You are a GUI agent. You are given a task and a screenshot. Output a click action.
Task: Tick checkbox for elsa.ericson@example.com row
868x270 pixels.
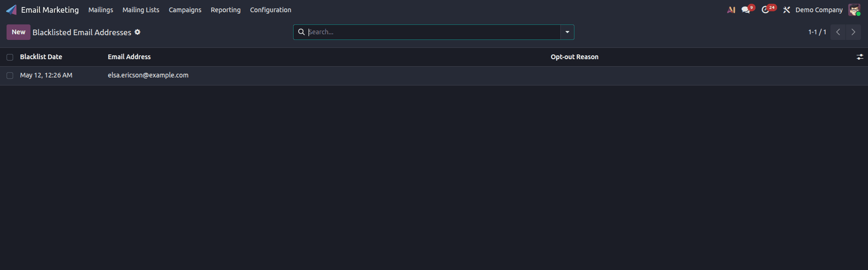click(x=10, y=76)
